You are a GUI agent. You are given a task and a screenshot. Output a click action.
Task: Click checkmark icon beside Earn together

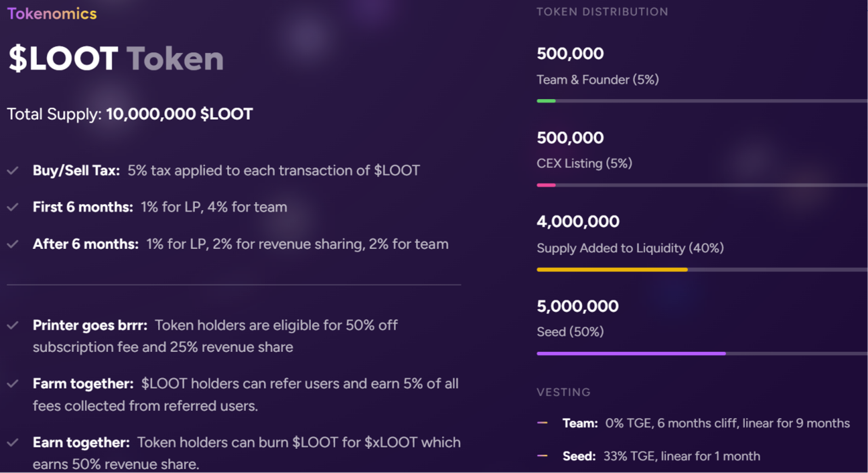13,442
